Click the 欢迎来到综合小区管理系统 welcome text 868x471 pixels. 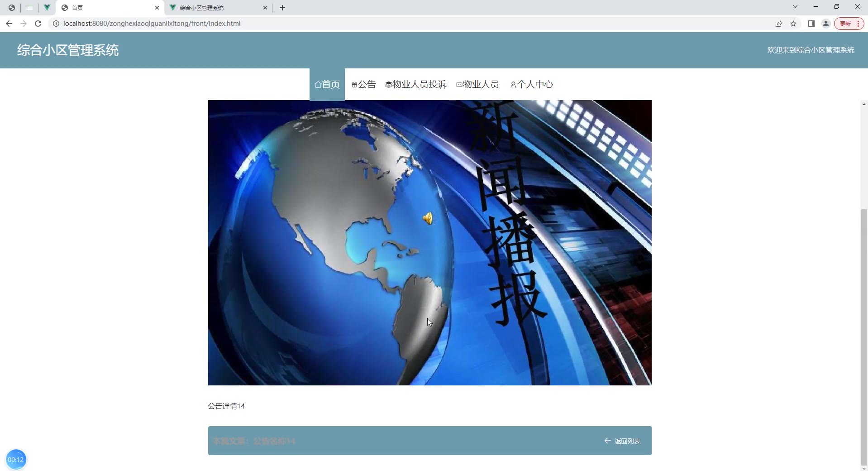pyautogui.click(x=811, y=50)
